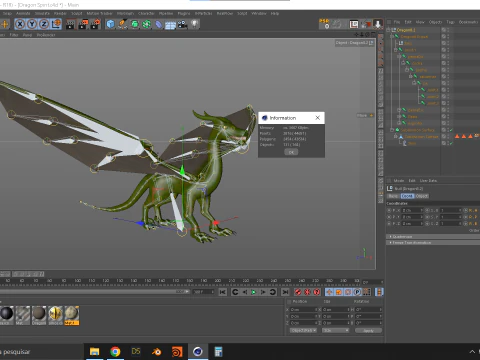Add a Cube primitive object
Viewport: 480px width, 360px height.
110,24
